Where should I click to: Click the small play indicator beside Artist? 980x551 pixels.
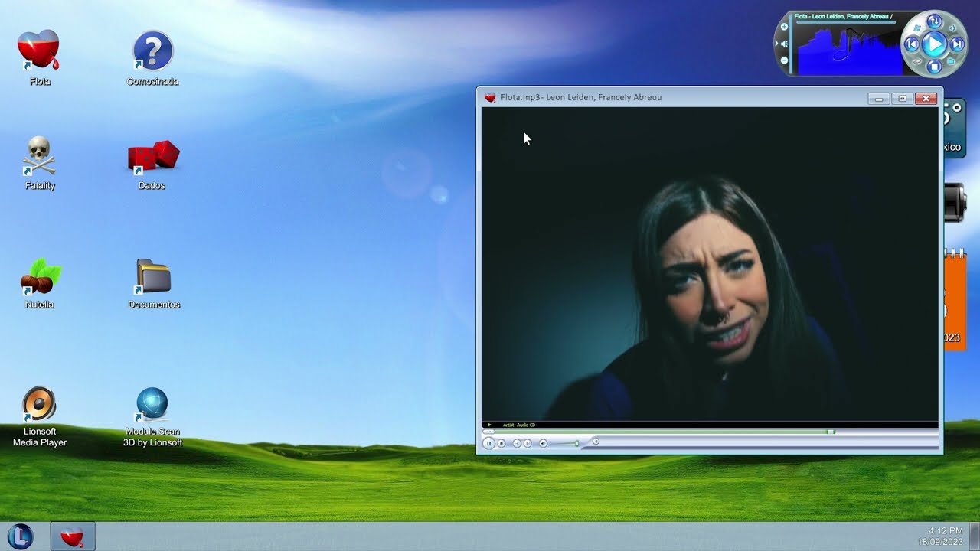click(x=489, y=425)
